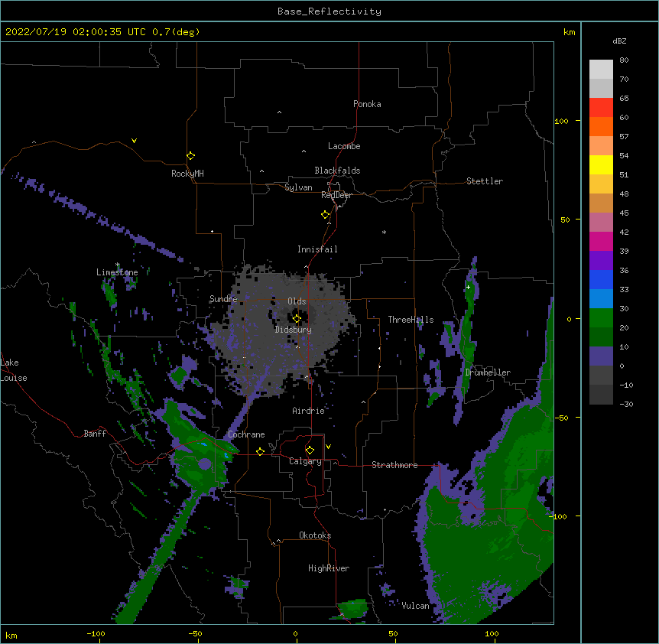The width and height of the screenshot is (659, 644).
Task: Click the Ponoka city label
Action: (x=367, y=104)
